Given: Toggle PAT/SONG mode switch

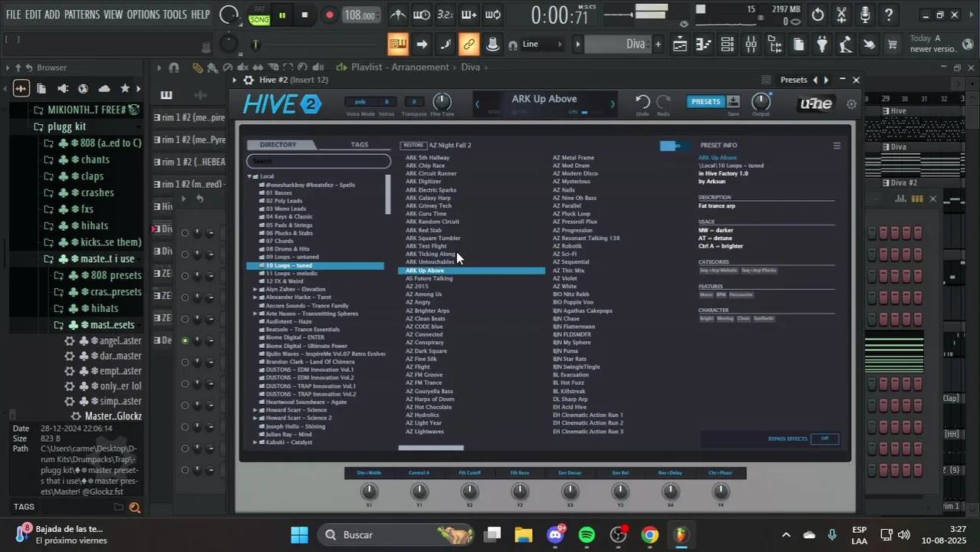Looking at the screenshot, I should pyautogui.click(x=259, y=15).
